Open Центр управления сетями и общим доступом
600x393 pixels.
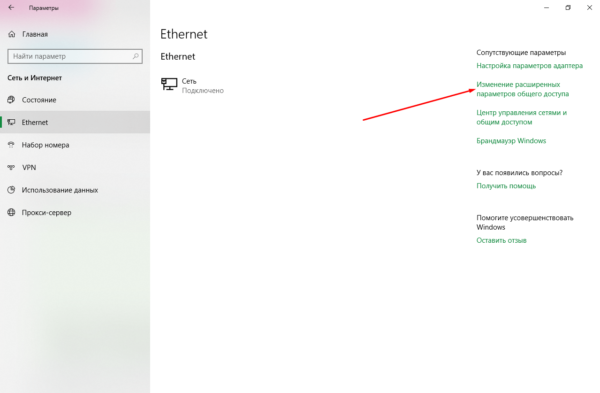522,117
